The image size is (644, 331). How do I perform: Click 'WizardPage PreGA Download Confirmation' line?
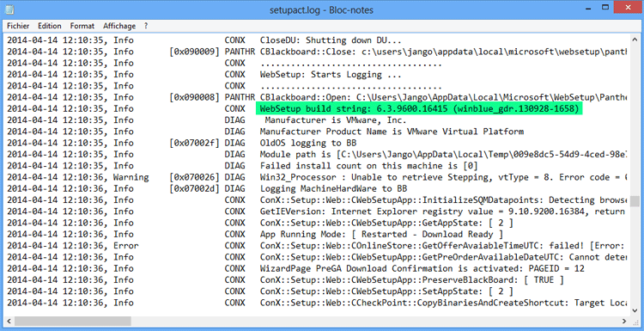click(422, 268)
